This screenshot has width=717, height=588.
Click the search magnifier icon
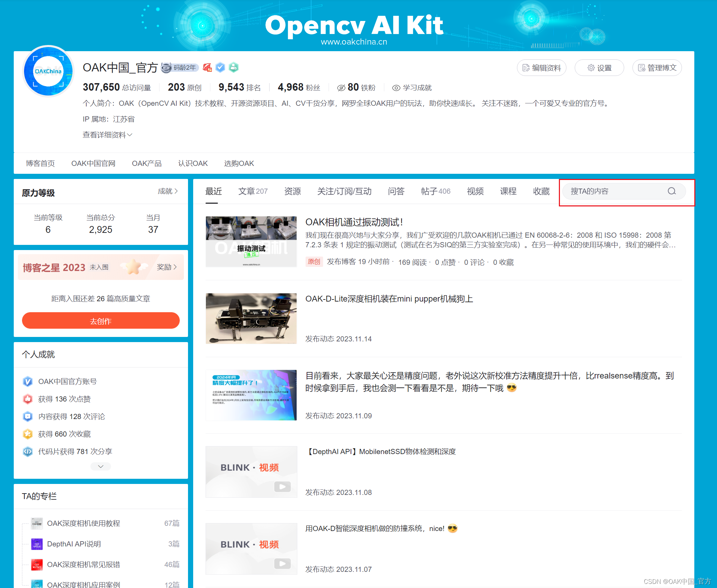tap(672, 191)
